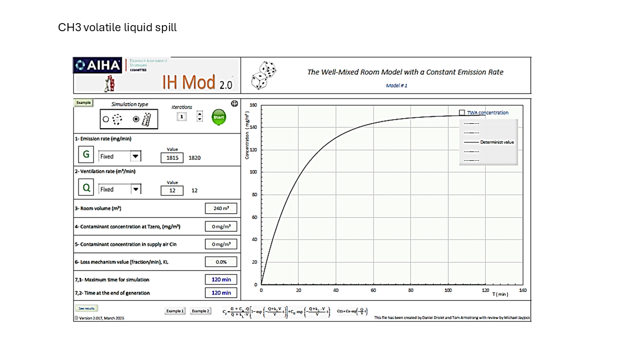Click the scattered dots simulation icon

(117, 119)
